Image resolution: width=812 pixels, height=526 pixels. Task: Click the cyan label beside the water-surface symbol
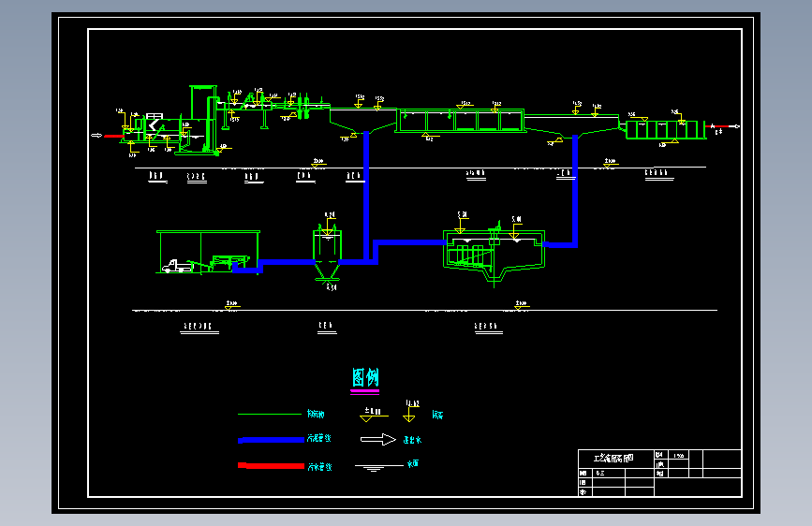413,464
